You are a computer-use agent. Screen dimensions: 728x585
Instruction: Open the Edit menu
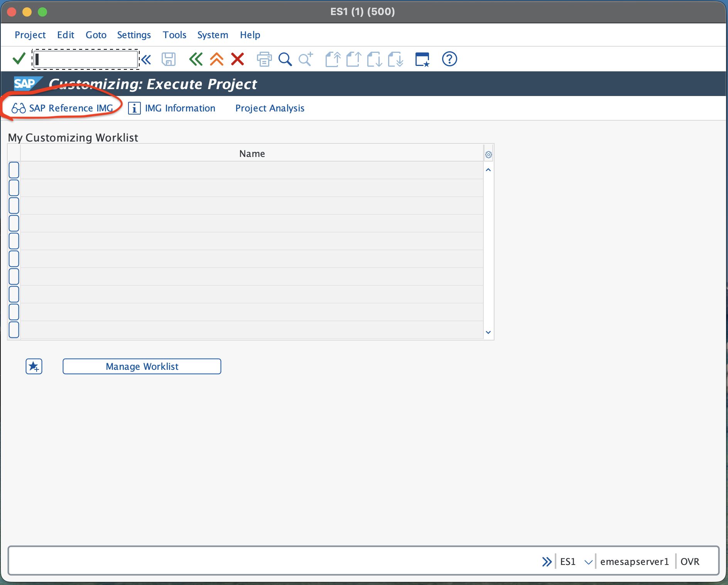(66, 35)
